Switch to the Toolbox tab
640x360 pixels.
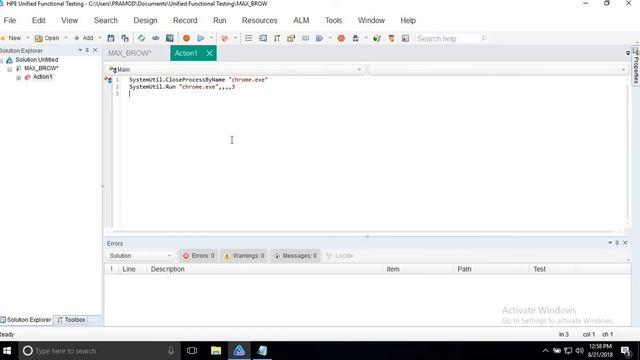point(71,320)
